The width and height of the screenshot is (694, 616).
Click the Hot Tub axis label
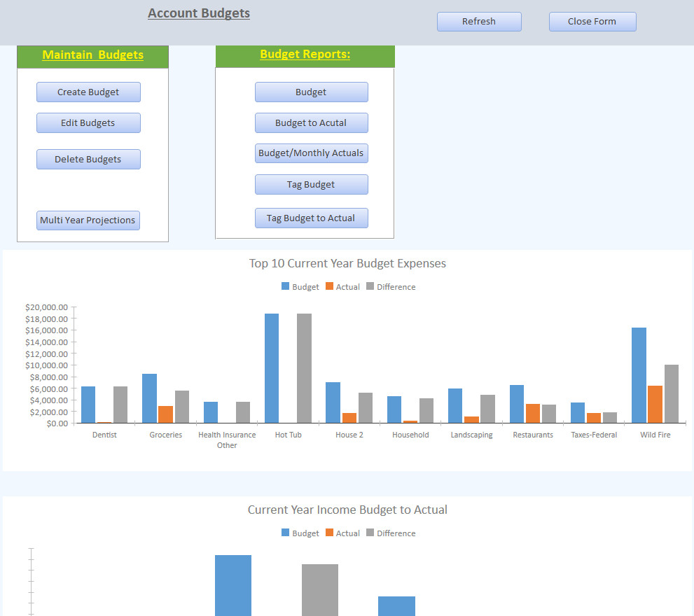click(x=288, y=435)
